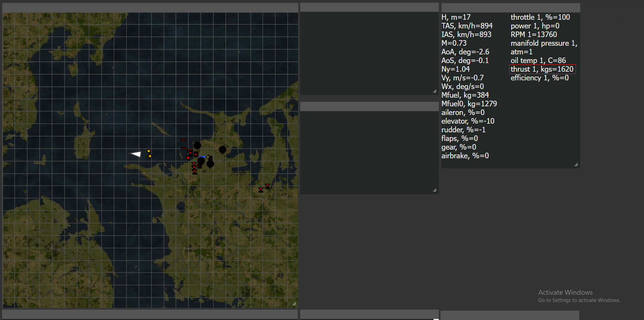Click the Activate Windows watermark text
644x320 pixels.
[565, 292]
